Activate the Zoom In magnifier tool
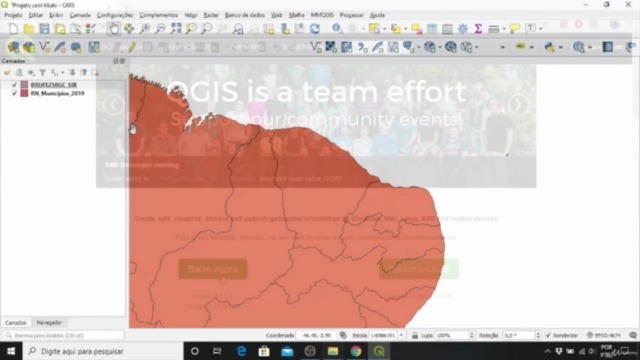640x360 pixels. pos(145,29)
